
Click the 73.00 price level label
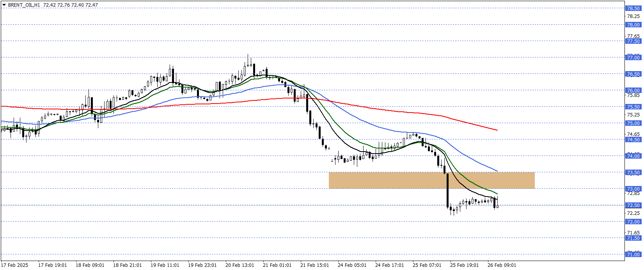(633, 189)
